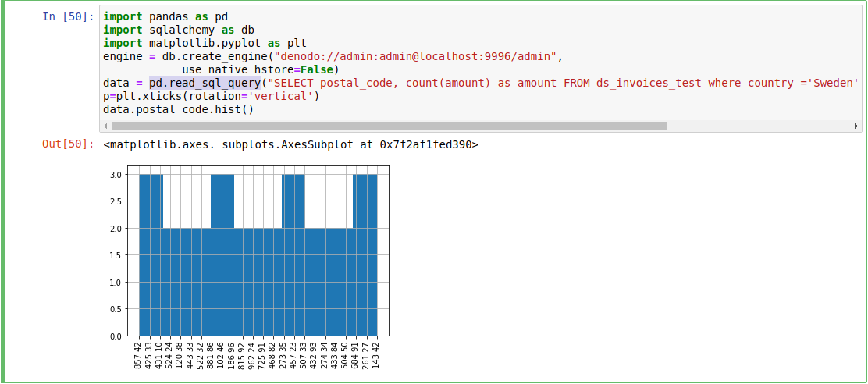
Task: Click the 0.5 y-axis label
Action: tap(117, 309)
